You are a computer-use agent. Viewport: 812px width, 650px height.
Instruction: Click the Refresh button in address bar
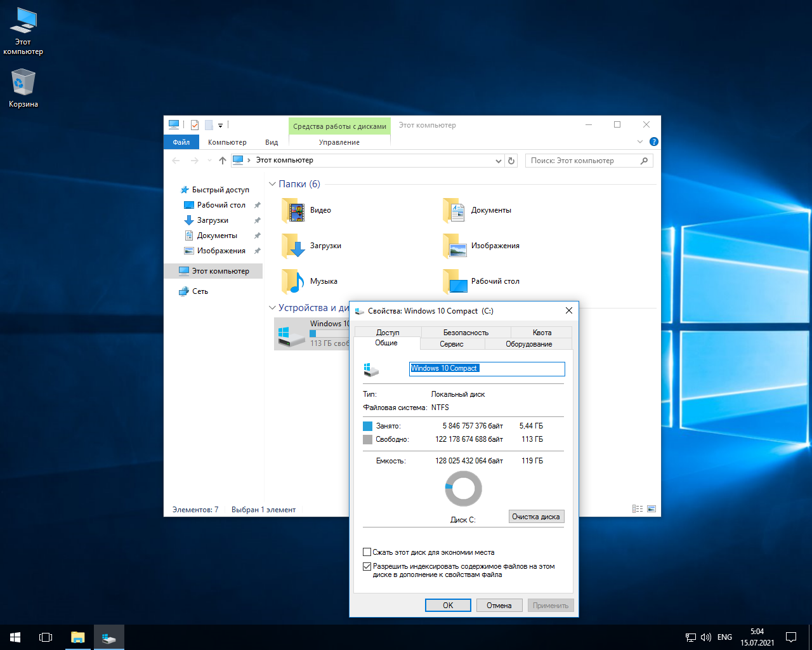[x=511, y=161]
